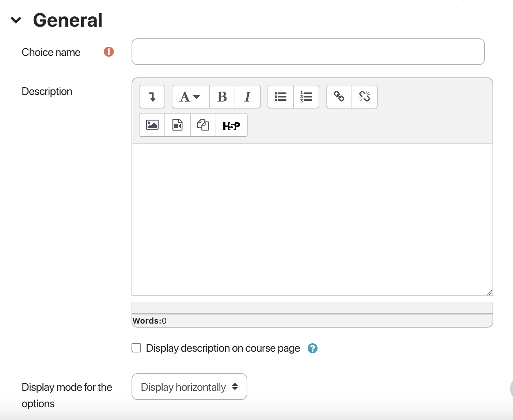
Task: Insert an ordered numbered list
Action: (x=306, y=97)
